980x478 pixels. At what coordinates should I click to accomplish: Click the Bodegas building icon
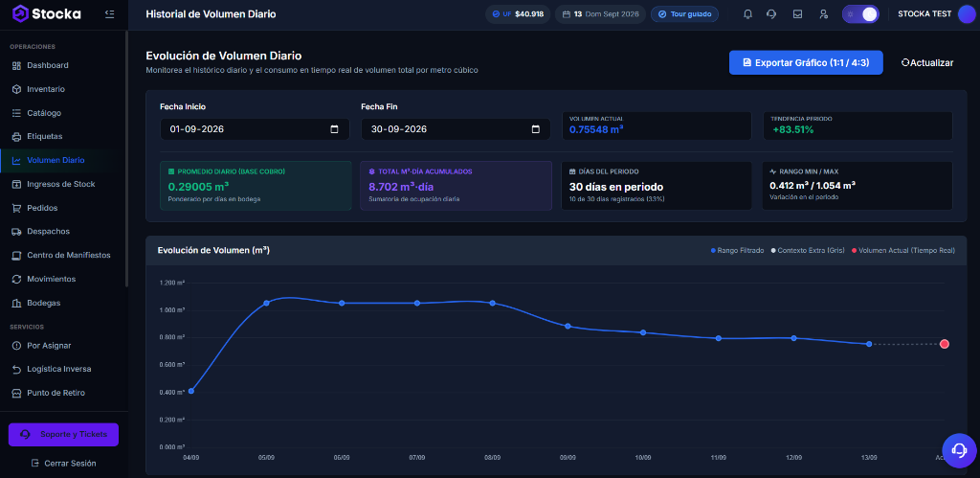point(17,303)
